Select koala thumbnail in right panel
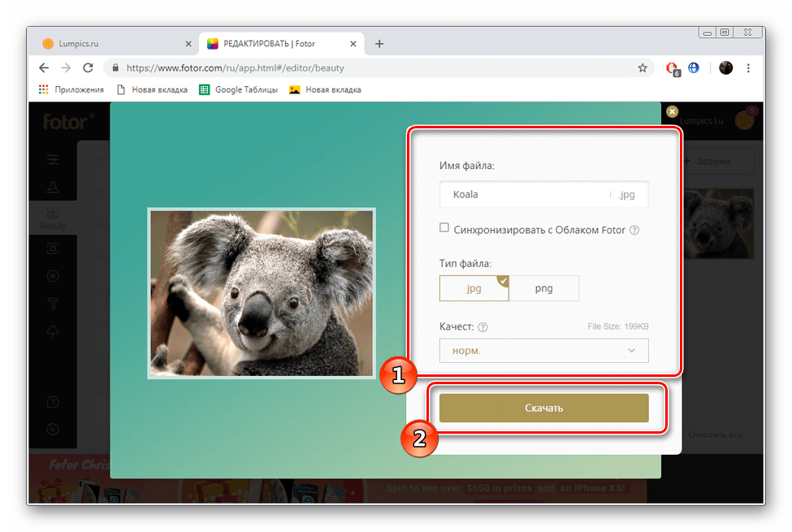This screenshot has height=532, width=792. (x=718, y=224)
